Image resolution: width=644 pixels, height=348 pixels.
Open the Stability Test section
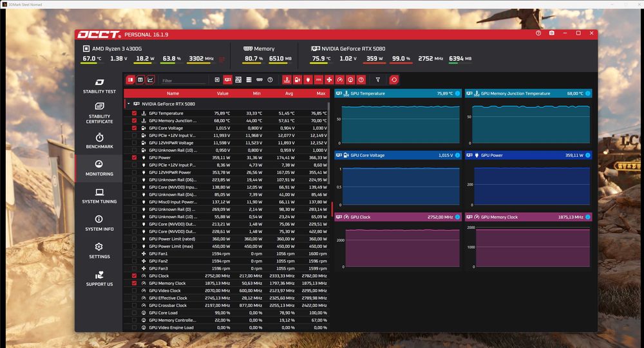99,86
